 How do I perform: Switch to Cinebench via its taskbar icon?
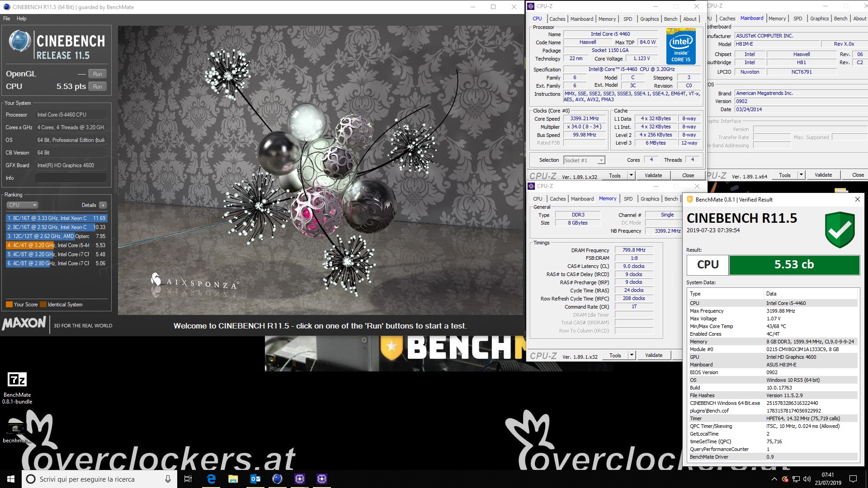coord(278,479)
